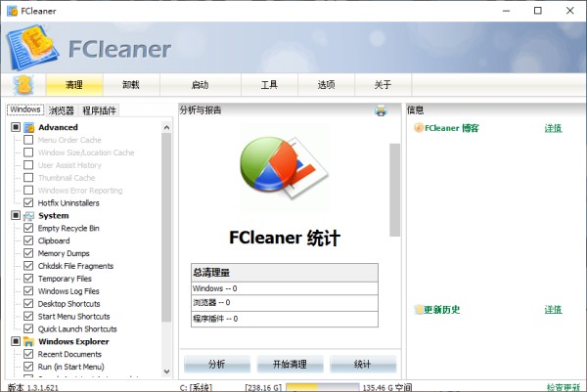Screen dimensions: 587x392
Task: Click the Advanced category icon in the tree
Action: [28, 127]
